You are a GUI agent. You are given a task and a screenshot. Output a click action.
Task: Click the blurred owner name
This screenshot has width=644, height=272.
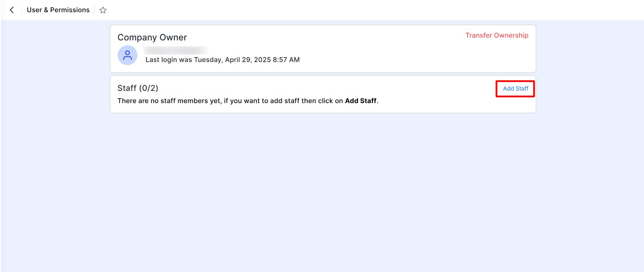(x=176, y=50)
